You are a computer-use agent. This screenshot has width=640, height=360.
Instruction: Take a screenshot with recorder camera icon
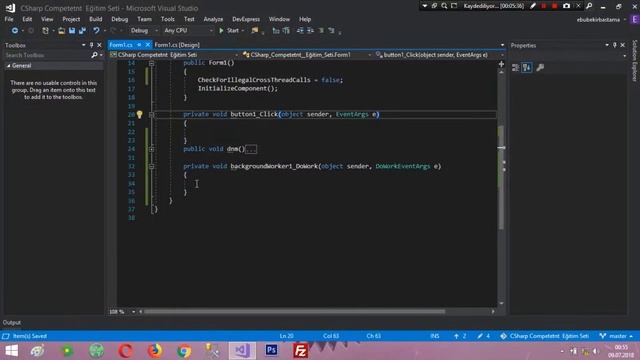pos(567,6)
